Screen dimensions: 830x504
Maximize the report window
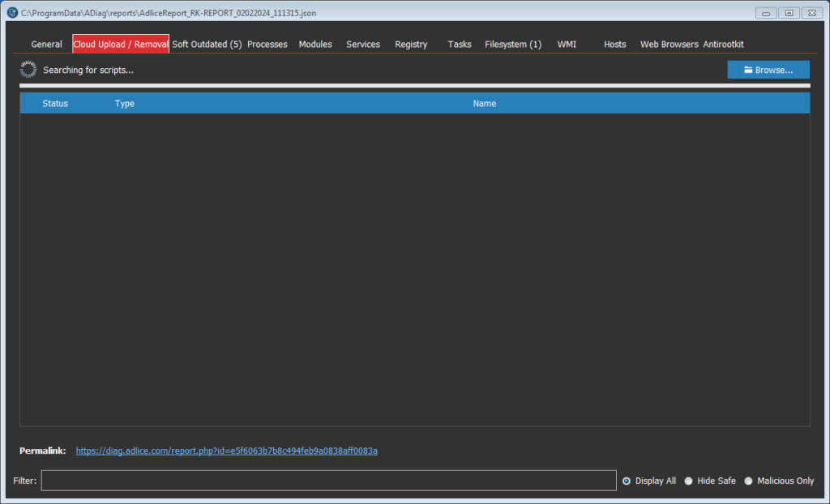point(788,12)
